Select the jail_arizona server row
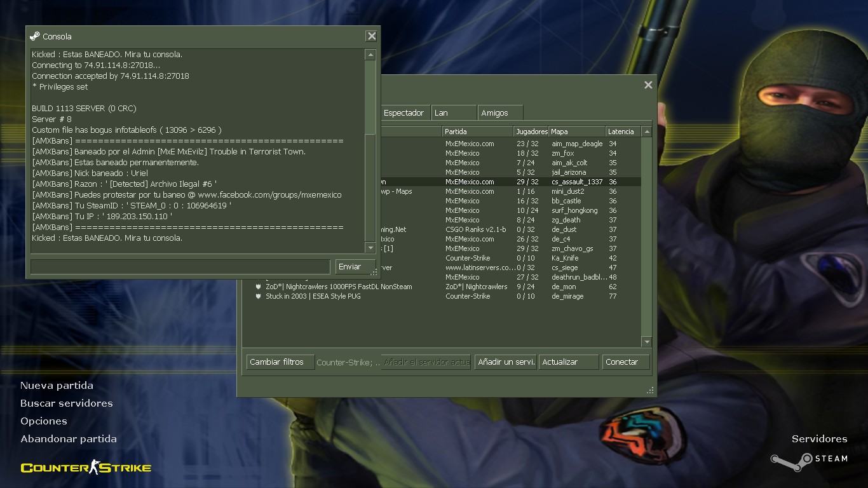Viewport: 868px width, 488px height. 510,172
